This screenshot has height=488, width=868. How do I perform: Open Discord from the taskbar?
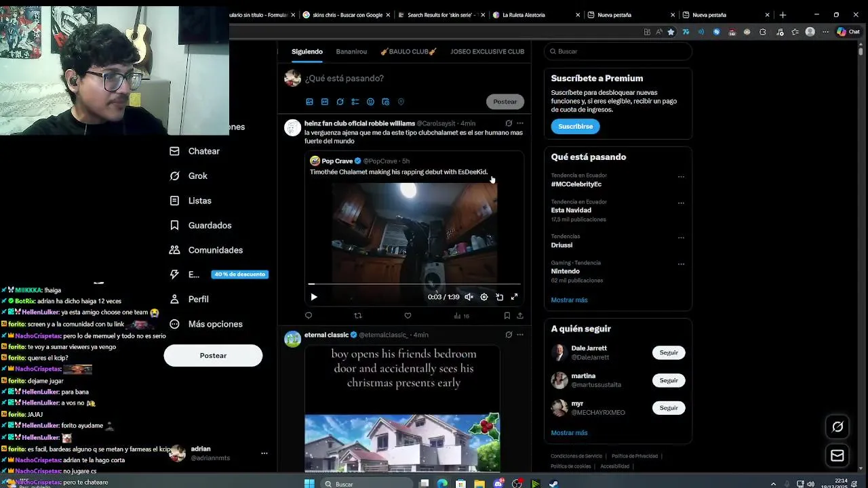click(x=499, y=484)
